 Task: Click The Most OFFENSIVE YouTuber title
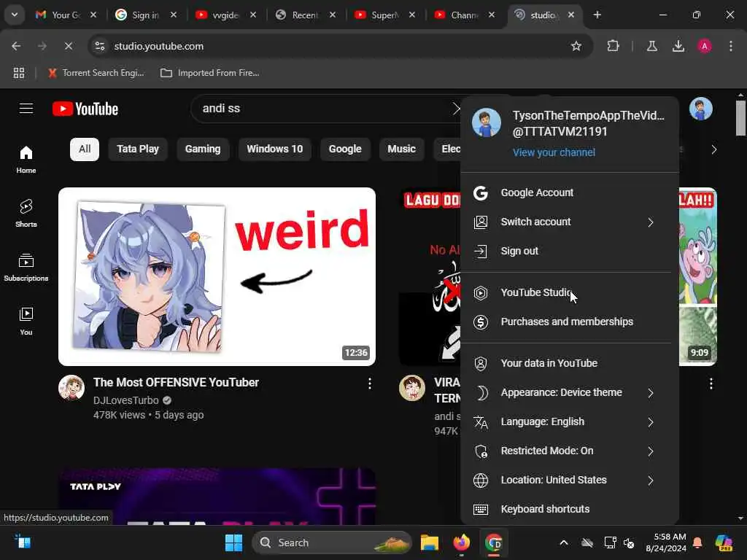coord(176,382)
